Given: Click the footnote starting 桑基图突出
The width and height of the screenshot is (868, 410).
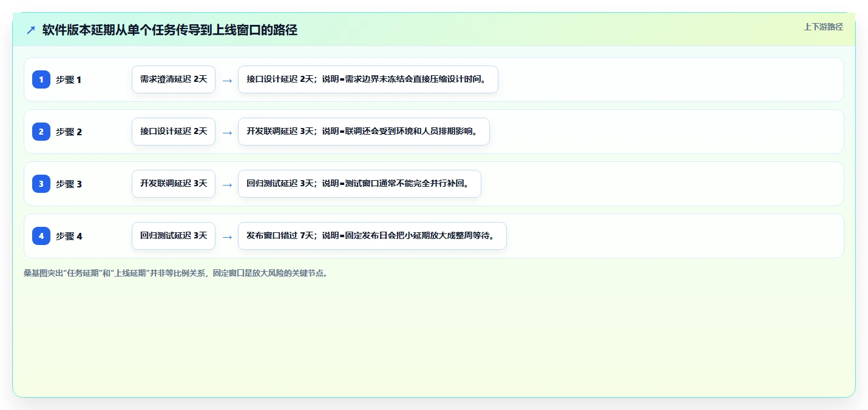Looking at the screenshot, I should 177,274.
